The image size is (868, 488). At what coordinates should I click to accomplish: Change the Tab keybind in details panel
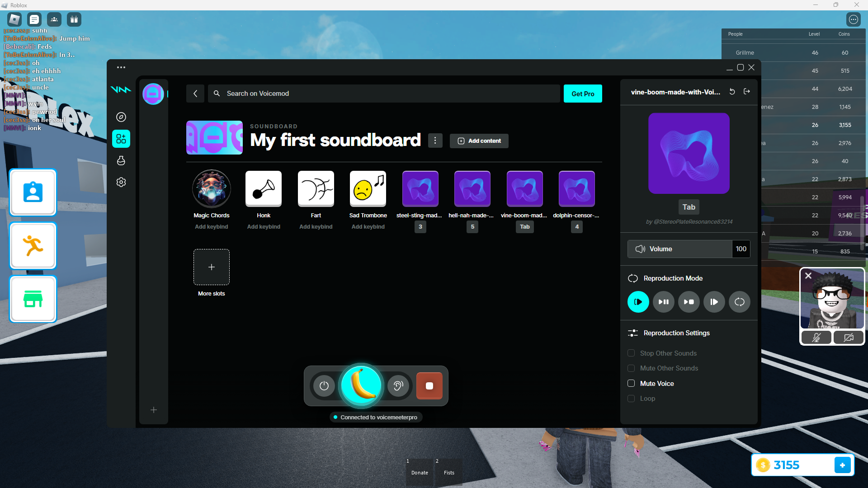(x=689, y=207)
